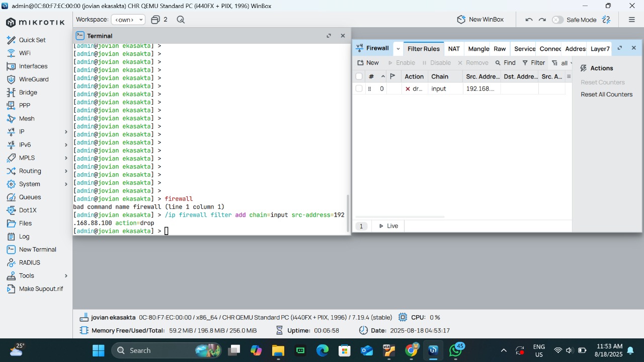Toggle Safe Mode switch
This screenshot has width=644, height=362.
pos(557,20)
